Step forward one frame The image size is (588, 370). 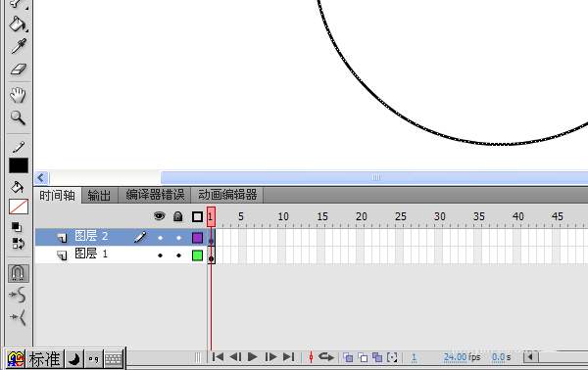pyautogui.click(x=270, y=357)
